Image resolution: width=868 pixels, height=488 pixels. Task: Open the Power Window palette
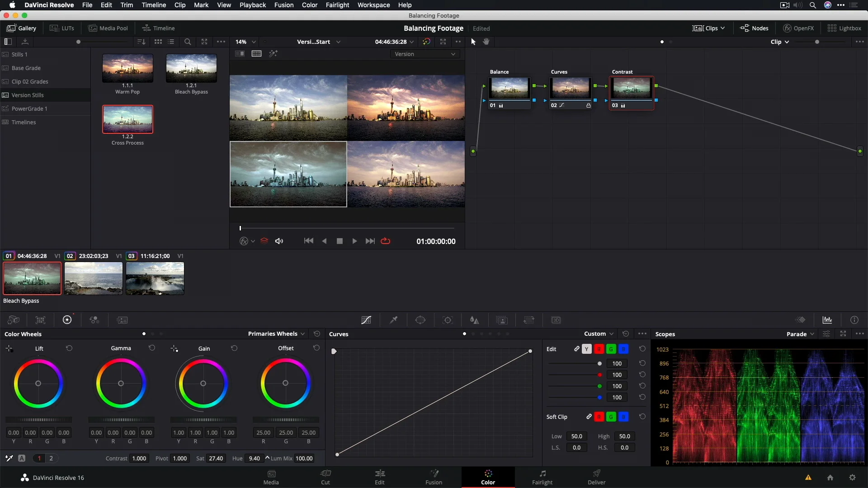[x=420, y=320]
